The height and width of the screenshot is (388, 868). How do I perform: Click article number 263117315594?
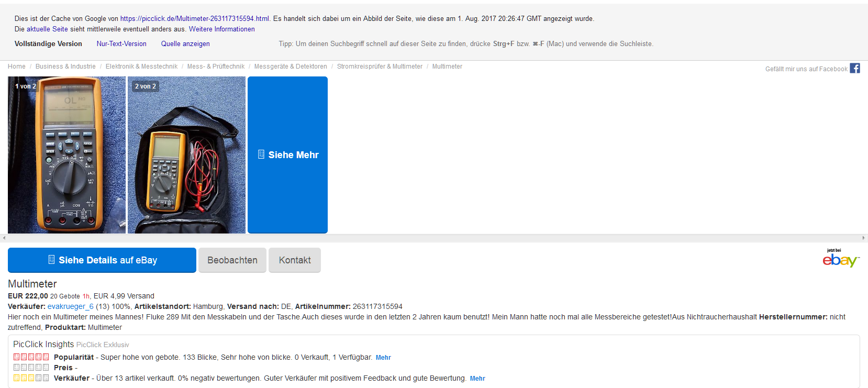377,306
